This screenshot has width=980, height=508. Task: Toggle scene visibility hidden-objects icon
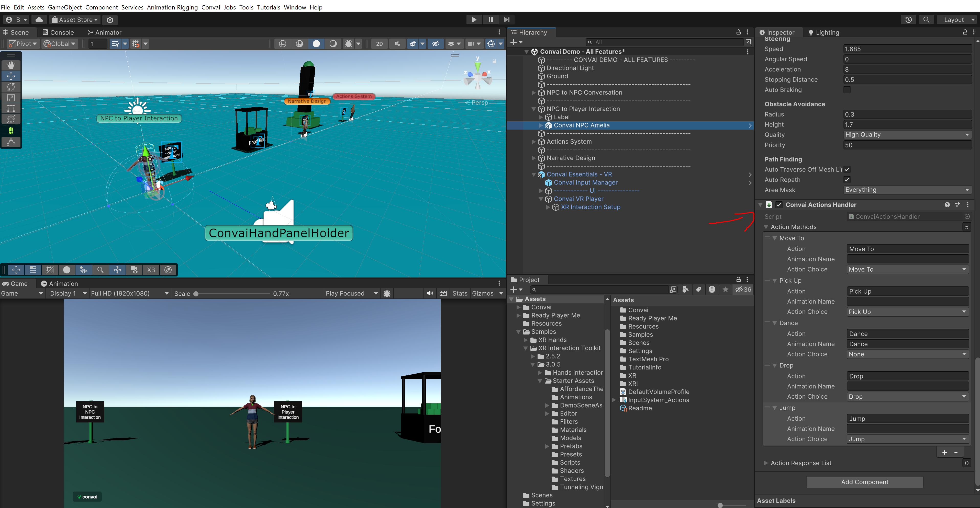click(436, 44)
